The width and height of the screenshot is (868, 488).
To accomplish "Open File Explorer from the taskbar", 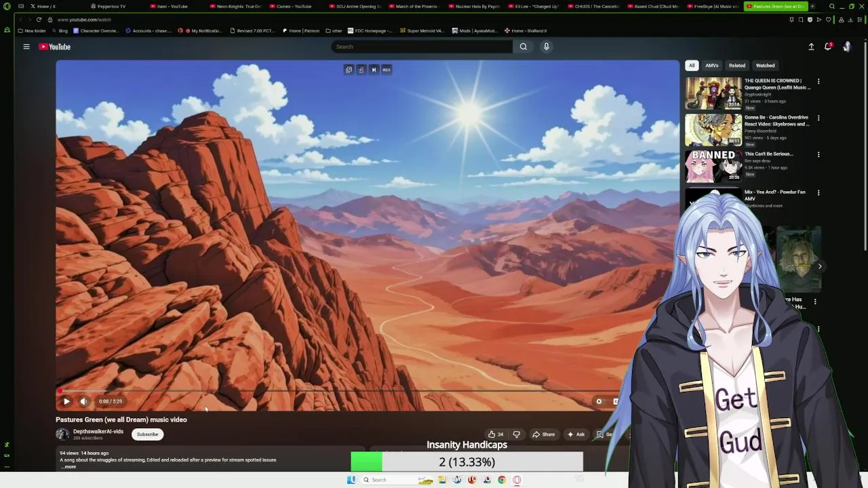I will pyautogui.click(x=441, y=480).
